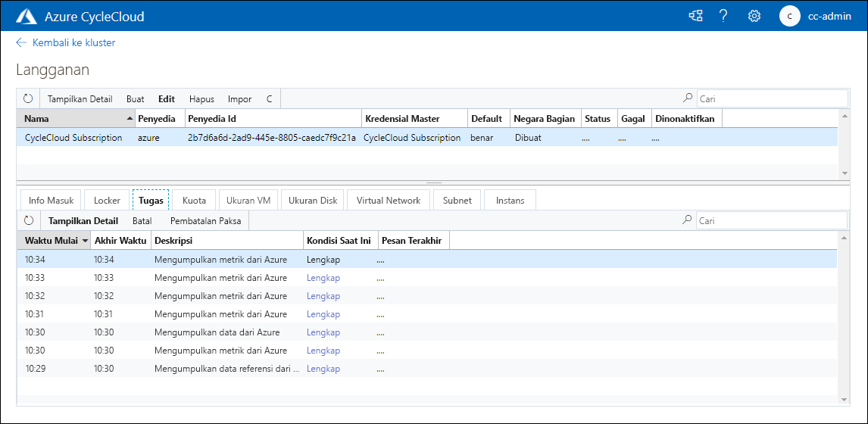Sort by the Default column header
This screenshot has width=868, height=424.
(x=488, y=118)
